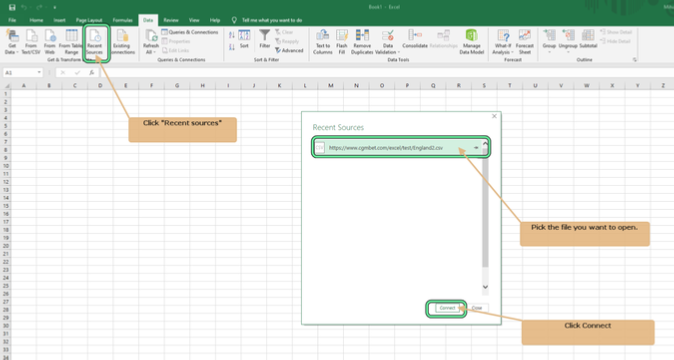Click Connect in Recent Sources dialog

click(447, 308)
